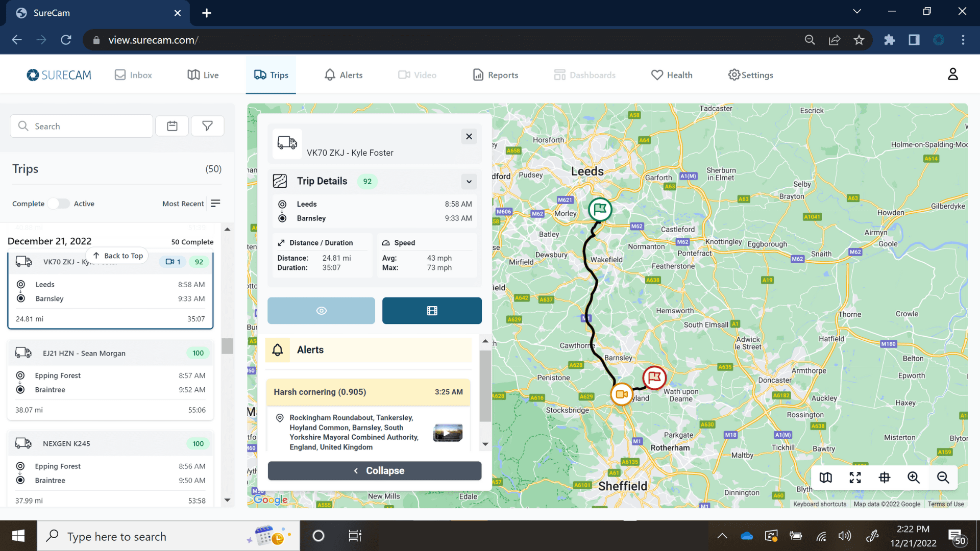
Task: Click the calendar filter icon
Action: coord(173,126)
